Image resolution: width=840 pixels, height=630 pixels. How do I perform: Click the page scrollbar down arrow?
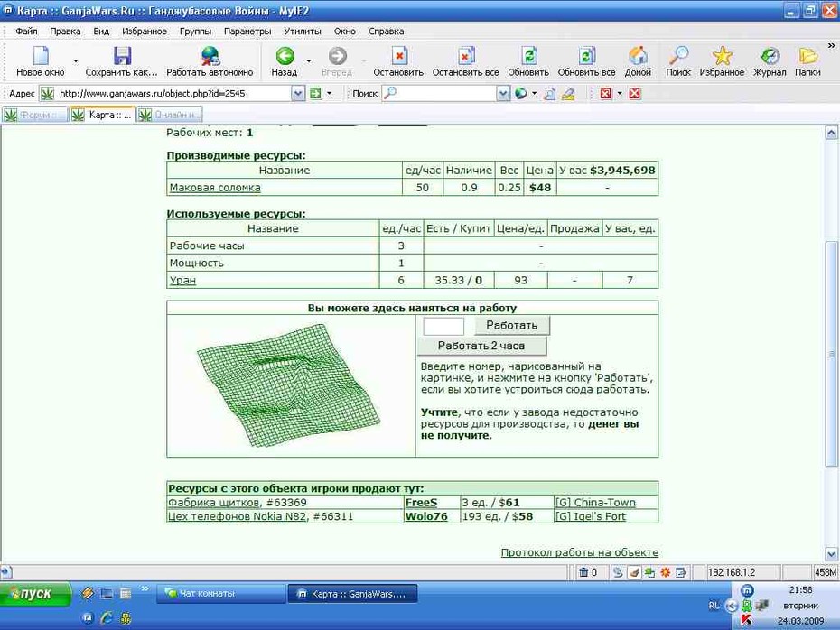pos(832,554)
